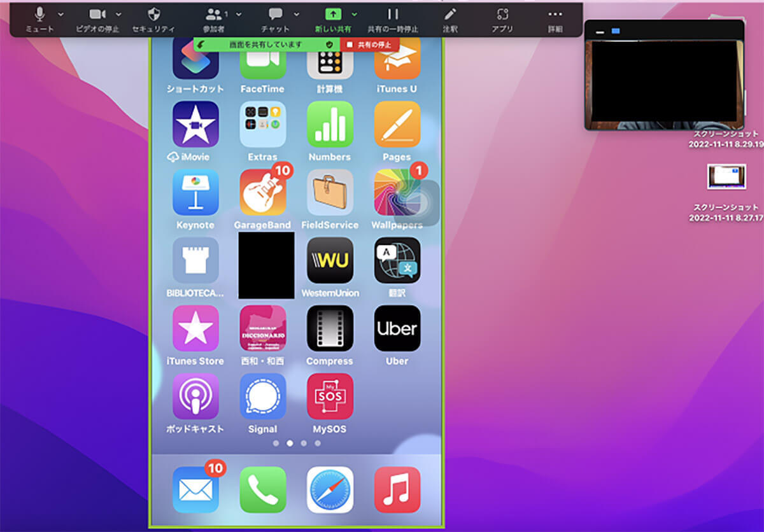
Task: Select the スクリーンショット 2022-11-11 8.29.19 file label
Action: pyautogui.click(x=726, y=139)
